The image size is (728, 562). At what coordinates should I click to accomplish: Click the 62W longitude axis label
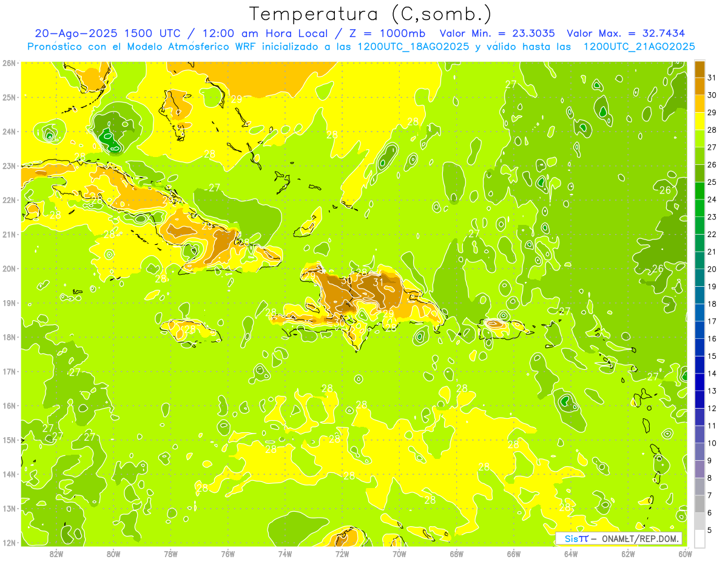628,554
